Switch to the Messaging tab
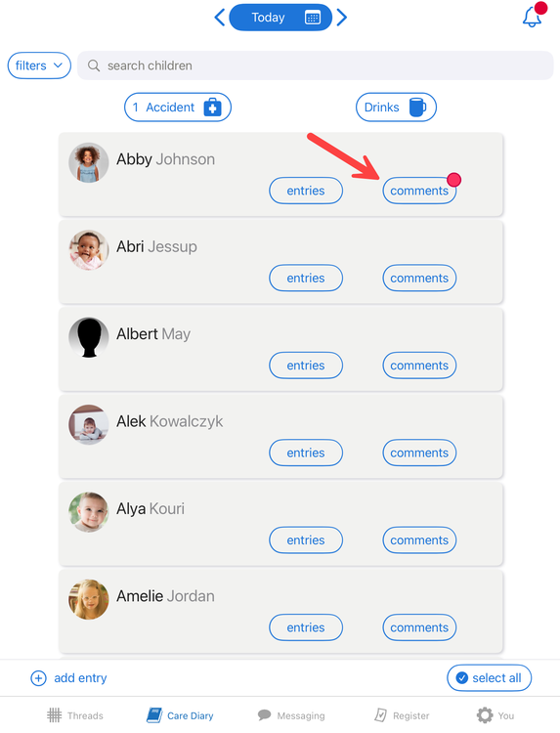The width and height of the screenshot is (560, 733). click(291, 715)
